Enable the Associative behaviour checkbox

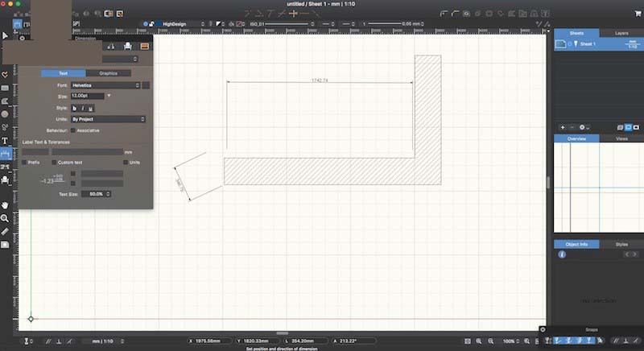coord(72,130)
